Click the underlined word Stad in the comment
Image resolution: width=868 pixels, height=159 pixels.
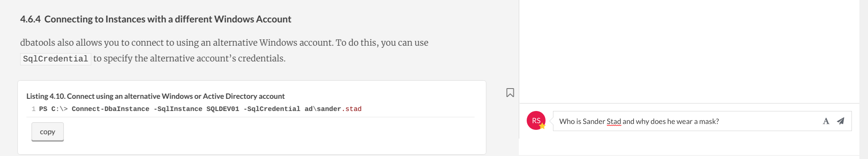coord(614,121)
